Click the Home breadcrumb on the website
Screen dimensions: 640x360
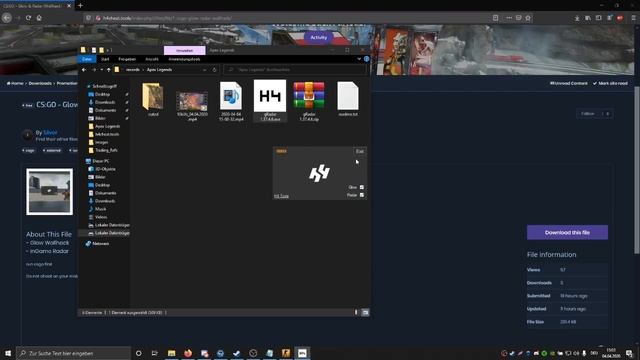[x=15, y=83]
